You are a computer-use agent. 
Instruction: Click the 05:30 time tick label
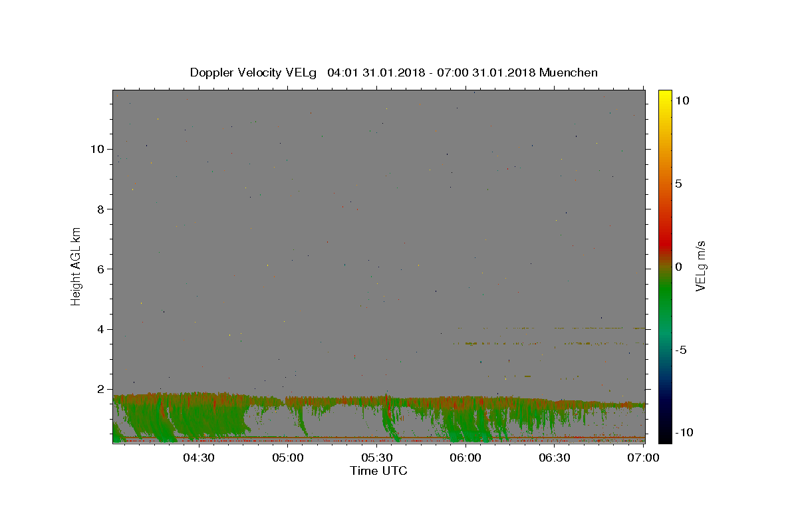[x=377, y=458]
